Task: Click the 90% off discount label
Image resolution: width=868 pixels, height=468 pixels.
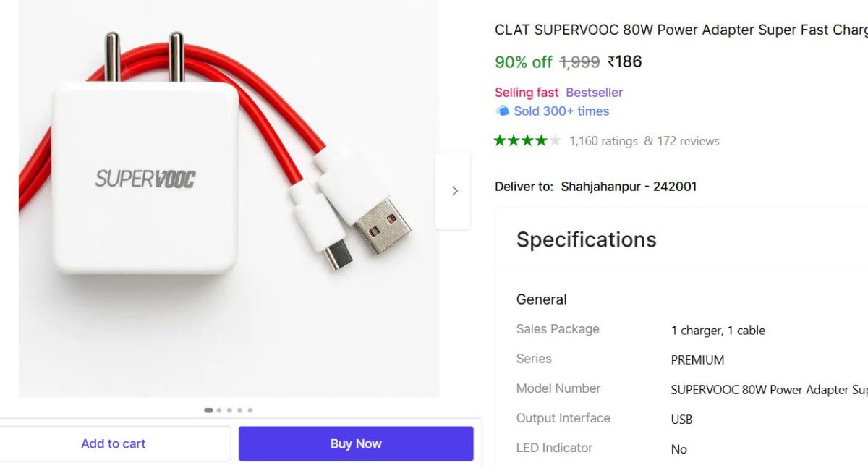Action: [x=523, y=62]
